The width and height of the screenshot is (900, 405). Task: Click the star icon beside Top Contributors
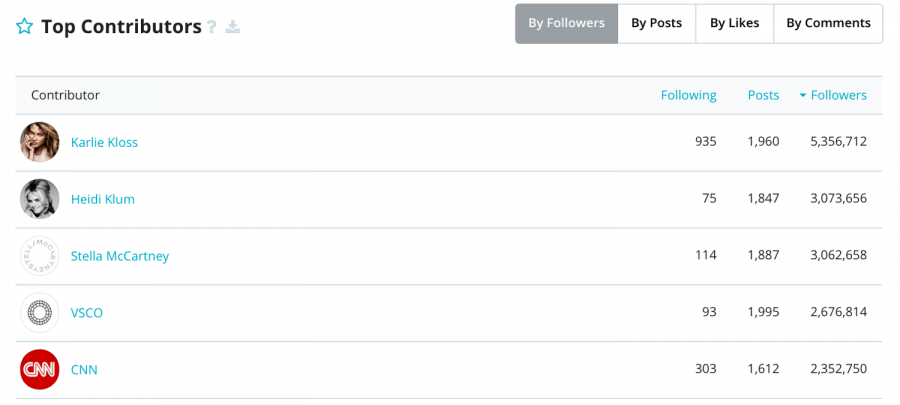tap(24, 26)
